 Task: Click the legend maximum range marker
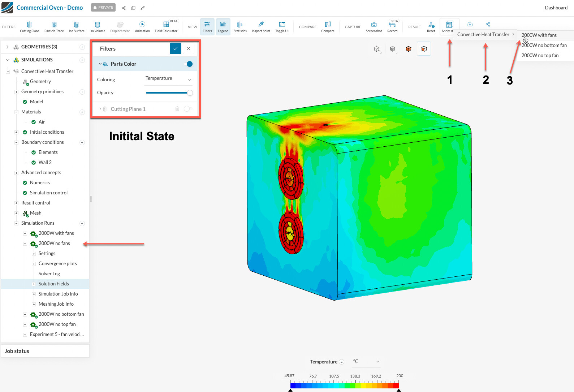(399, 390)
